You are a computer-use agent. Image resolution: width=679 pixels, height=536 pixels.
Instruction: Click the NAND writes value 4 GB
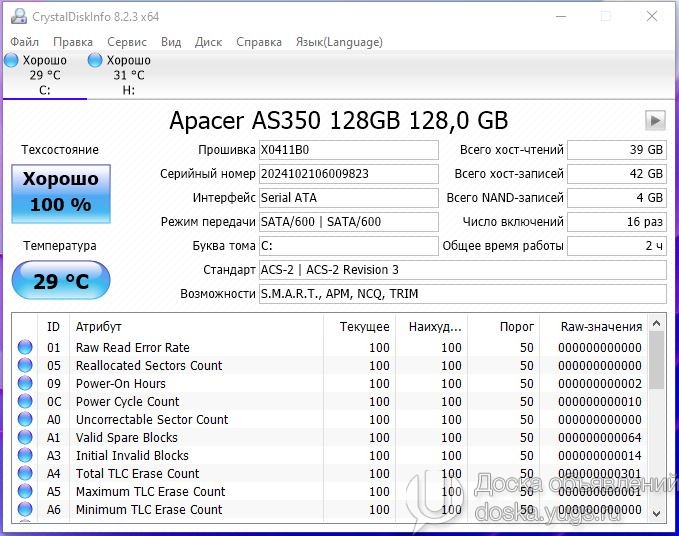[617, 198]
